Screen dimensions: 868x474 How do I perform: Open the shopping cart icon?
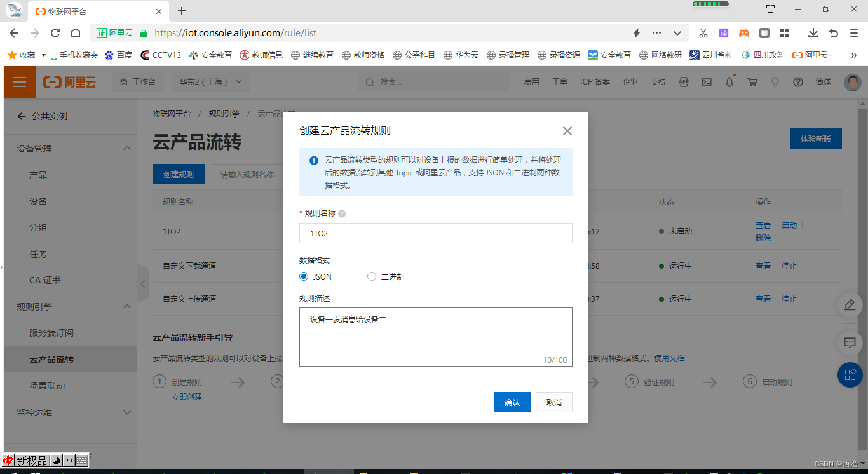[752, 82]
